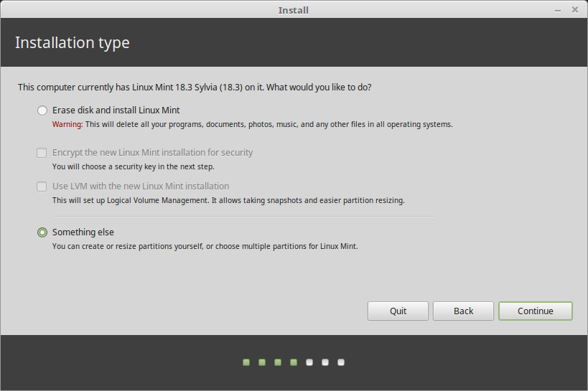This screenshot has width=588, height=391.
Task: Tick Encrypt the new Linux Mint installation checkbox
Action: (42, 153)
